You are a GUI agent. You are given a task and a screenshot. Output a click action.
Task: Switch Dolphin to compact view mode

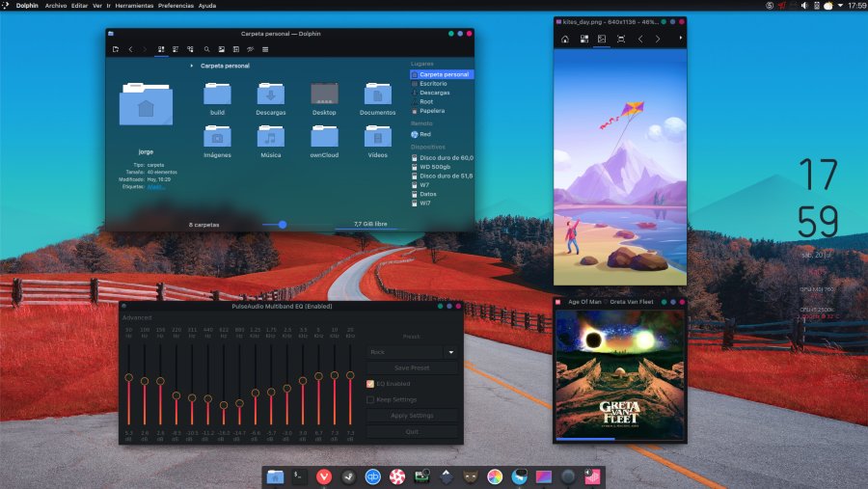[176, 49]
